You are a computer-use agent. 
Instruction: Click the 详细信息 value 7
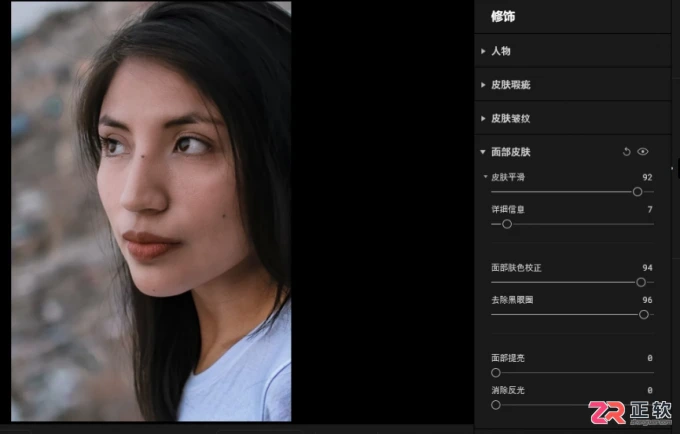tap(650, 209)
